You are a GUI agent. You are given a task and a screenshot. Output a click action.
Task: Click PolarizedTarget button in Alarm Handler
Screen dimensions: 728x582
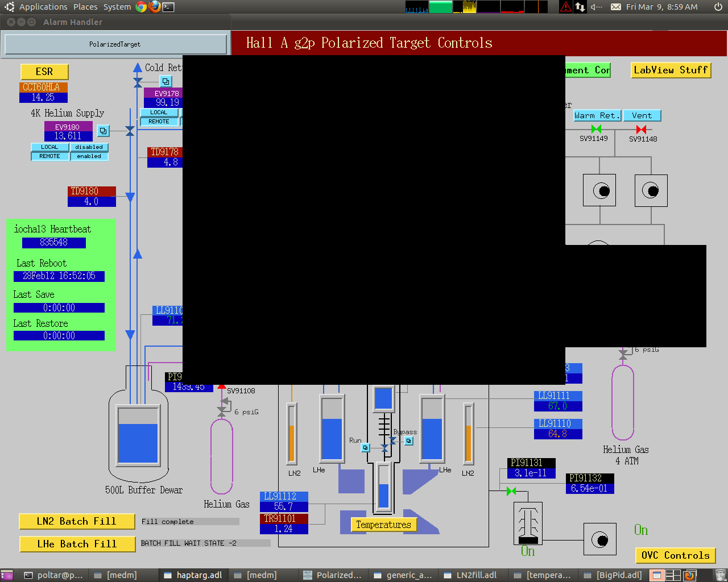pos(115,44)
